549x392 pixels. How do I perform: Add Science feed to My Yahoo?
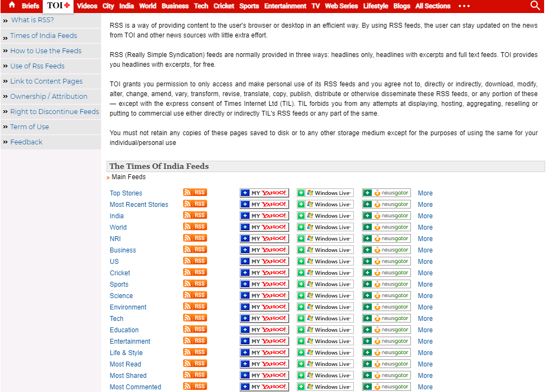pos(264,295)
